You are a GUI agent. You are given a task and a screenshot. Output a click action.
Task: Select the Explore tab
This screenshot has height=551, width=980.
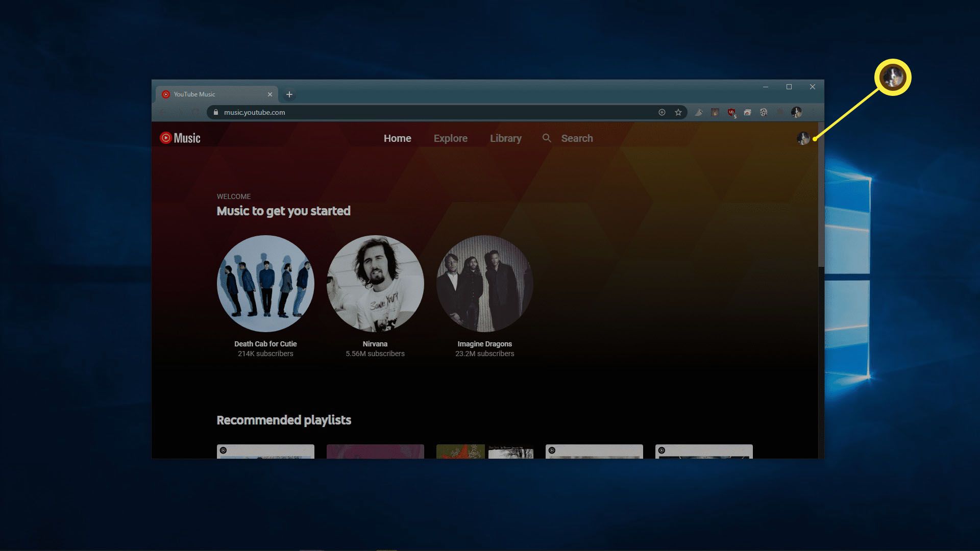click(x=450, y=139)
